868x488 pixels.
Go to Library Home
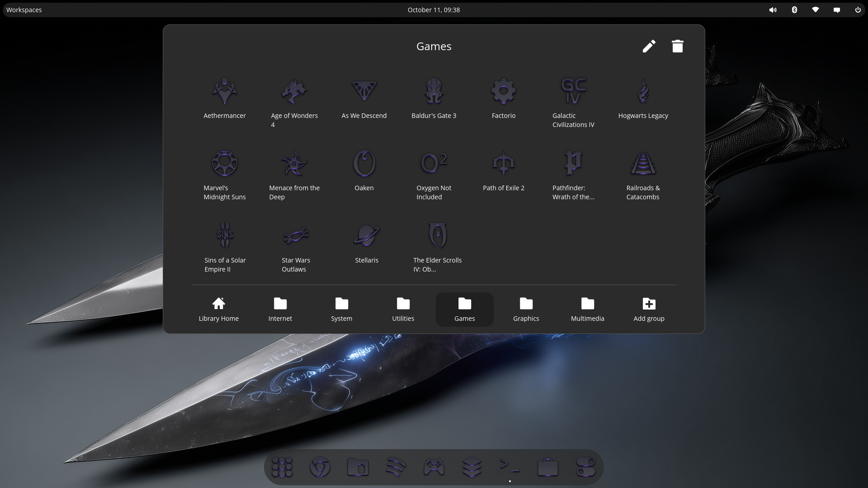219,310
